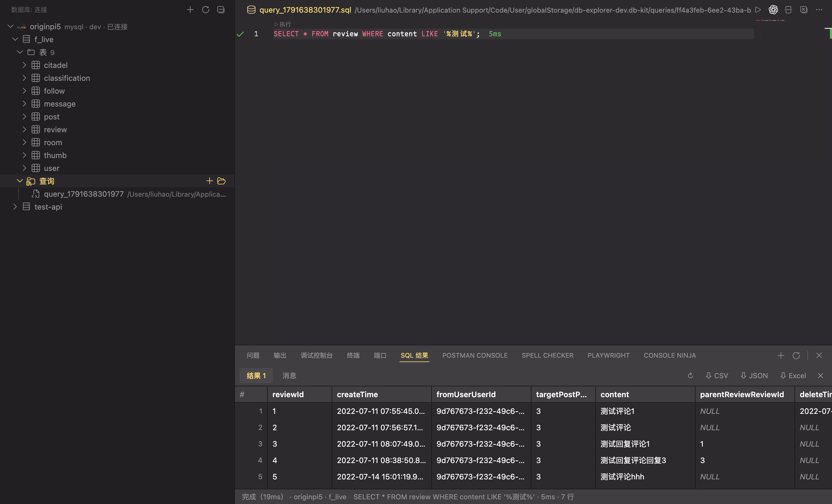Expand the room table
The image size is (832, 504).
click(24, 142)
